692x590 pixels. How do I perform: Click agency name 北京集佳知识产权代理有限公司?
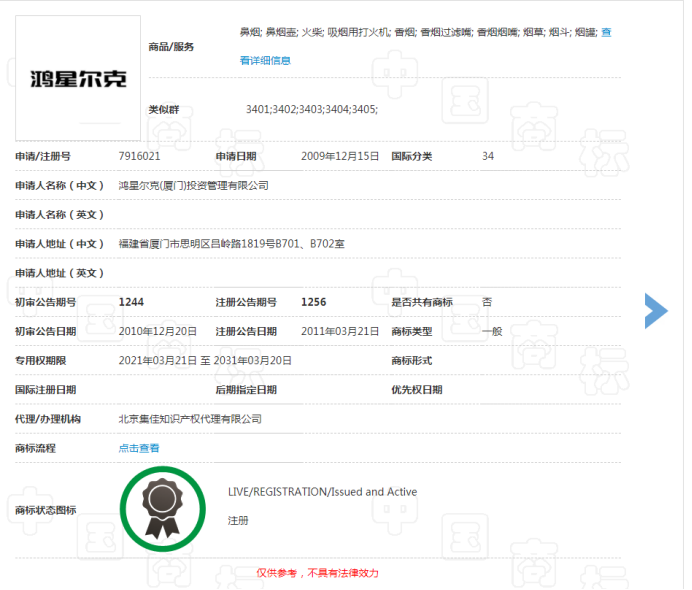tap(190, 419)
